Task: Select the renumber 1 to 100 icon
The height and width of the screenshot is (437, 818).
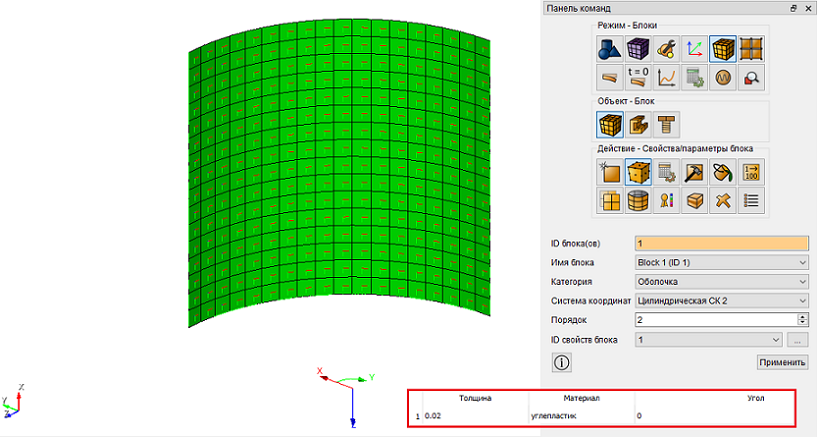Action: pyautogui.click(x=751, y=173)
